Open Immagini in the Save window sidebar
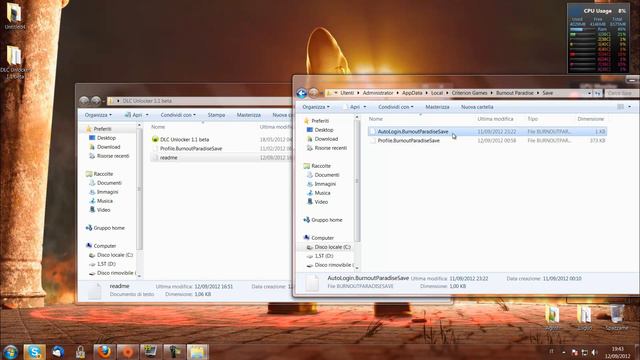This screenshot has width=640, height=360. [325, 184]
